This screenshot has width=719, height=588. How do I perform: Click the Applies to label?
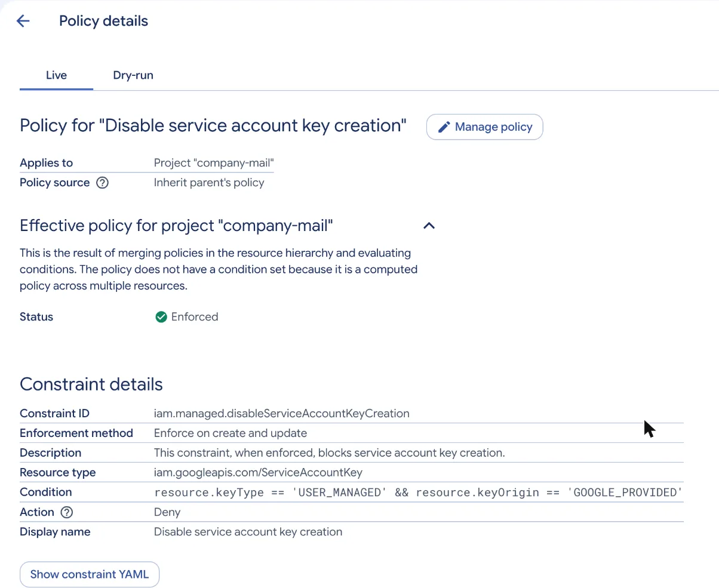click(x=47, y=163)
